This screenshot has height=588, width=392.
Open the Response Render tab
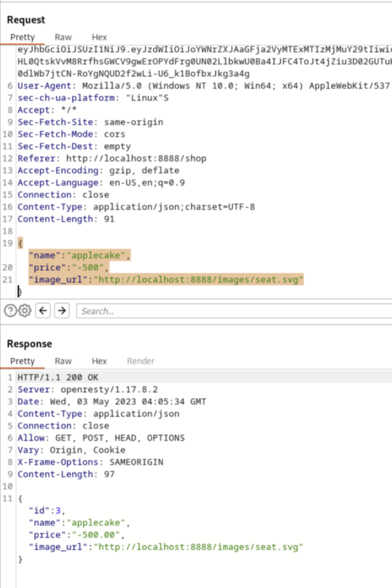pos(141,361)
